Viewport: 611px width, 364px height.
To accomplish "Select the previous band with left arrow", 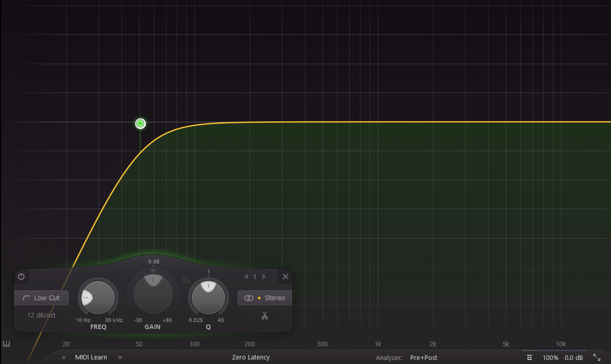I will tap(247, 277).
